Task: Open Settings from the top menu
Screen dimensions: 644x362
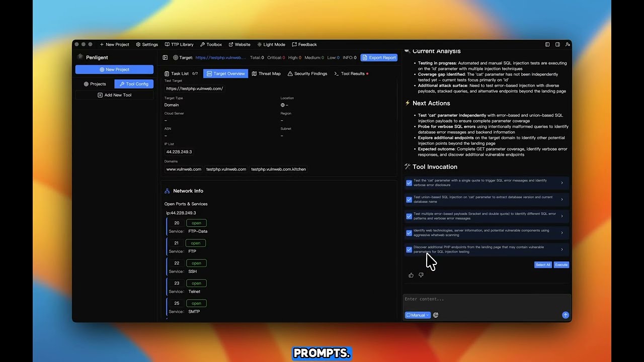Action: (147, 44)
